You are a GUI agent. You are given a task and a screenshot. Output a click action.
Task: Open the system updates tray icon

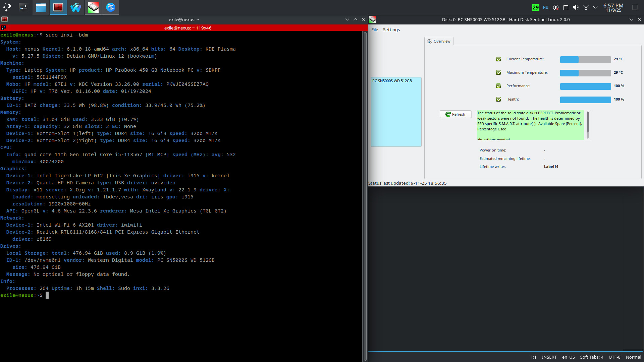[556, 7]
